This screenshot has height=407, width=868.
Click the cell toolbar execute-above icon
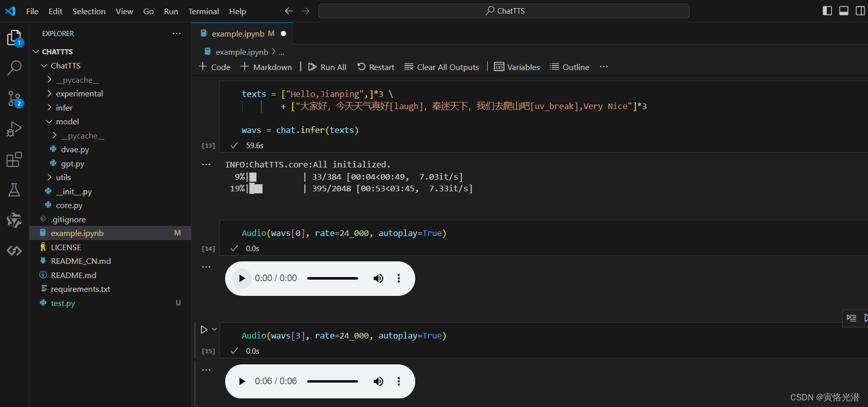coord(851,318)
